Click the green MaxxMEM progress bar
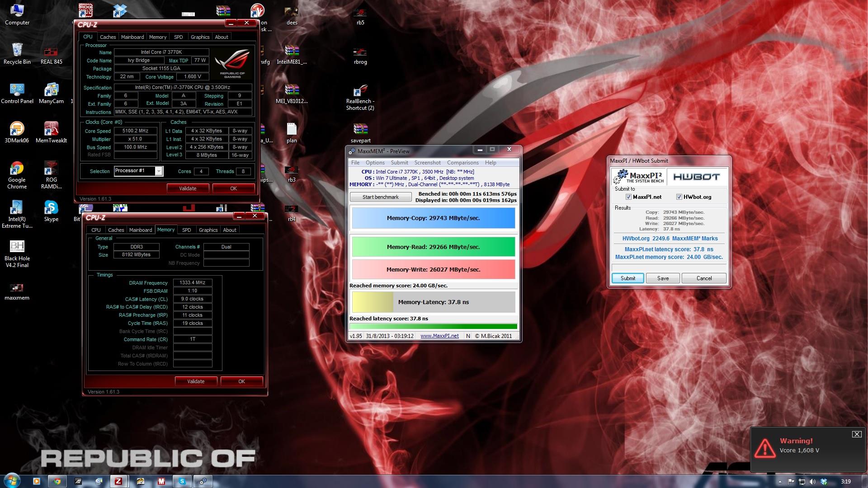 tap(433, 326)
